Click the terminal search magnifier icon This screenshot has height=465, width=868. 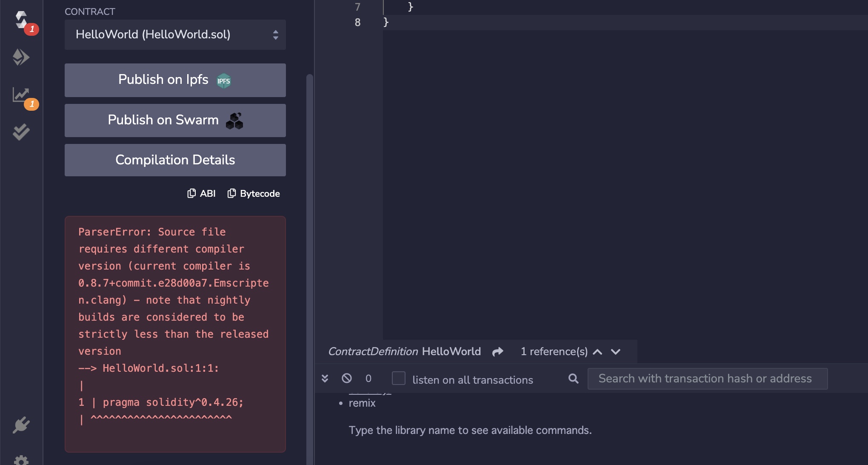(x=573, y=379)
